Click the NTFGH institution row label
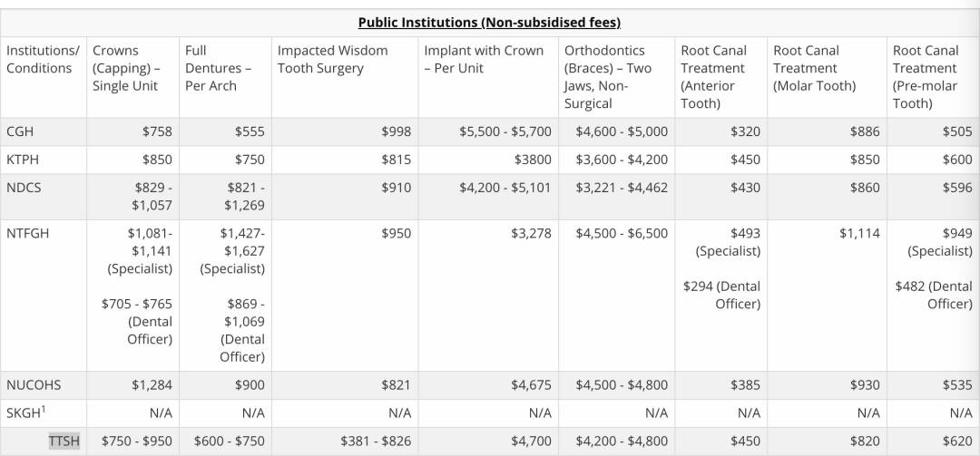Screen dimensions: 980x456 (28, 233)
